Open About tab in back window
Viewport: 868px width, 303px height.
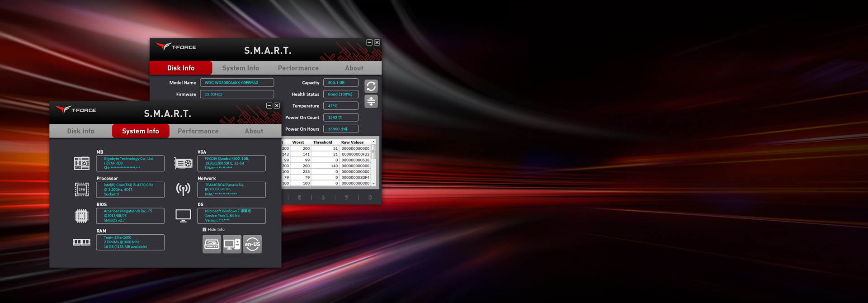(354, 68)
